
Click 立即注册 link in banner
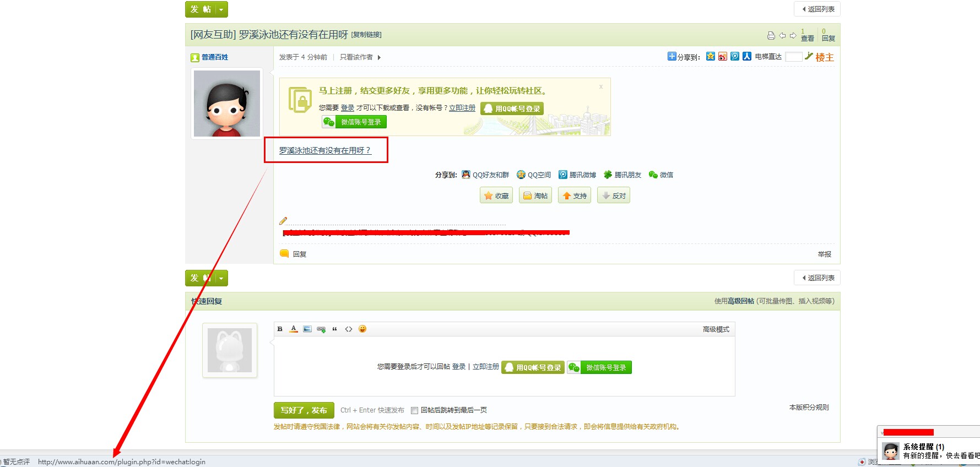pos(462,108)
